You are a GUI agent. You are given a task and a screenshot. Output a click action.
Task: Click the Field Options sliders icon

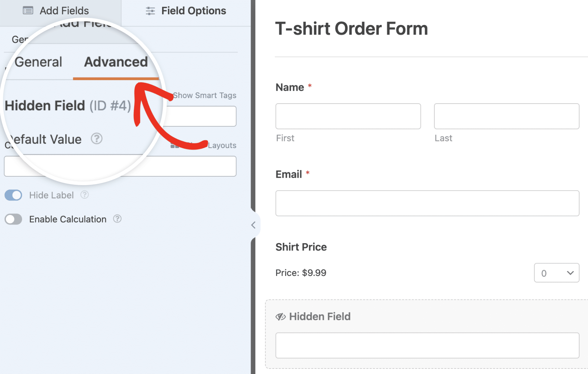[x=150, y=11]
